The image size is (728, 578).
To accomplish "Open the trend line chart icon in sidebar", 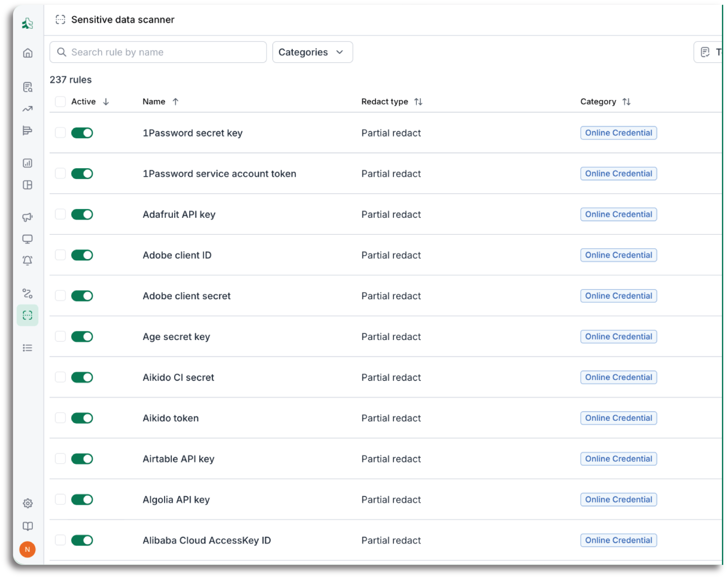I will [x=28, y=109].
